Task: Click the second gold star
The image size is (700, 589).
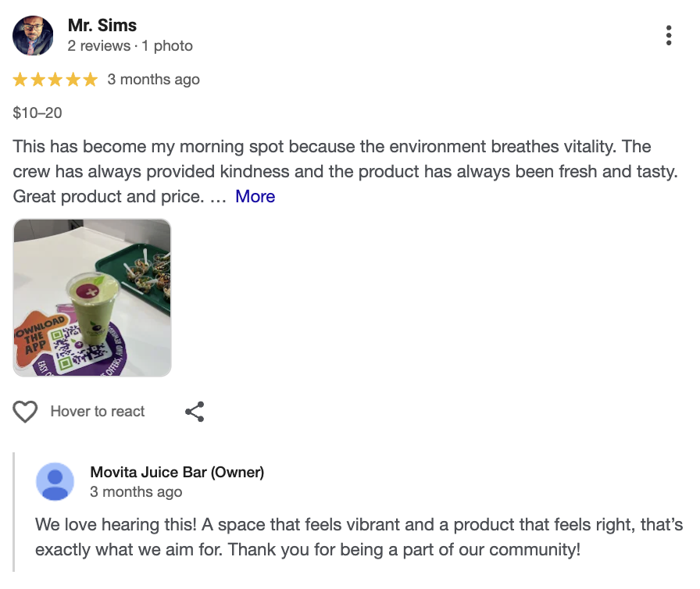Action: (x=37, y=79)
